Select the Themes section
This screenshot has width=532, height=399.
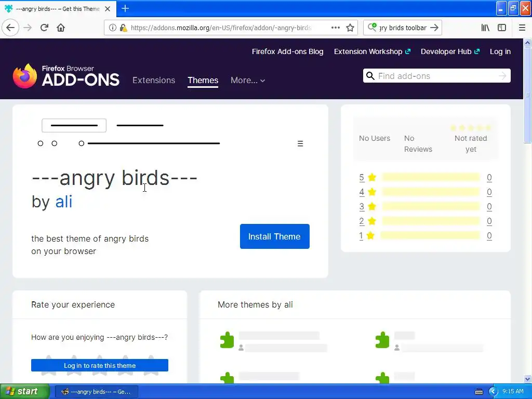point(203,81)
